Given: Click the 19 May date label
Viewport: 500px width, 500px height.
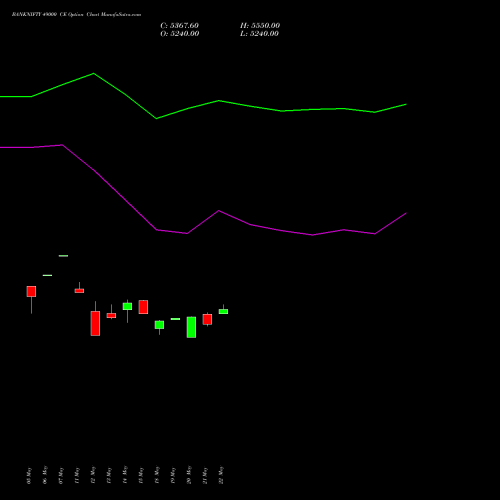Looking at the screenshot, I should pos(173,475).
